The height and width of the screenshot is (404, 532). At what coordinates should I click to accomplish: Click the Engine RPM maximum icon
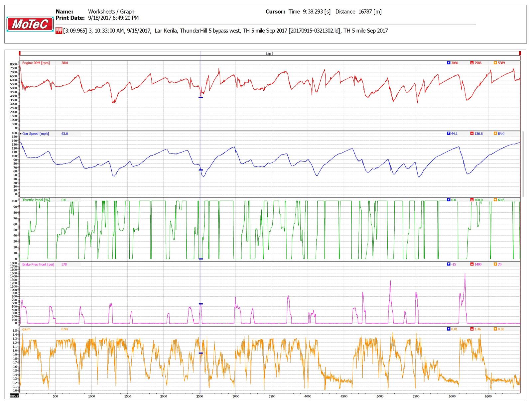tap(472, 63)
